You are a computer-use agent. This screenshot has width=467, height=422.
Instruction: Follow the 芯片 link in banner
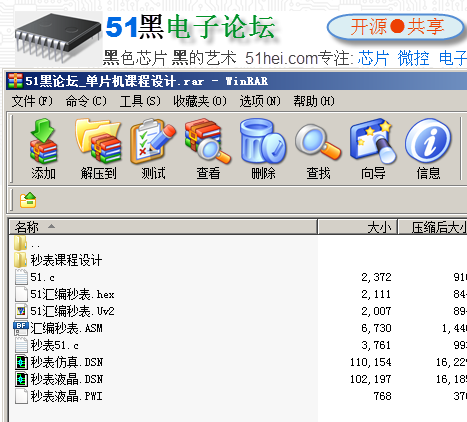[x=373, y=58]
